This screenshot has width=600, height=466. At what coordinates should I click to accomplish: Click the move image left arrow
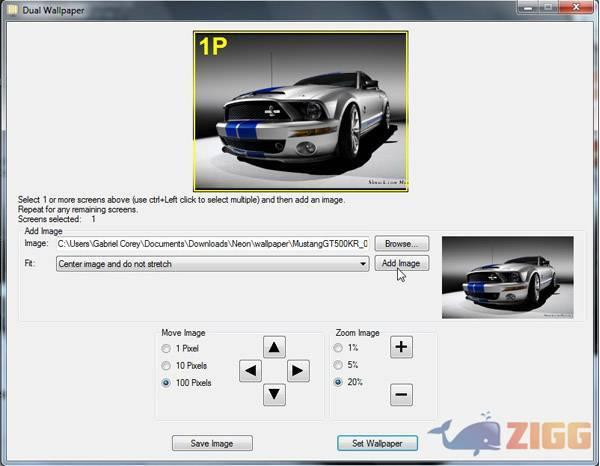[x=251, y=371]
